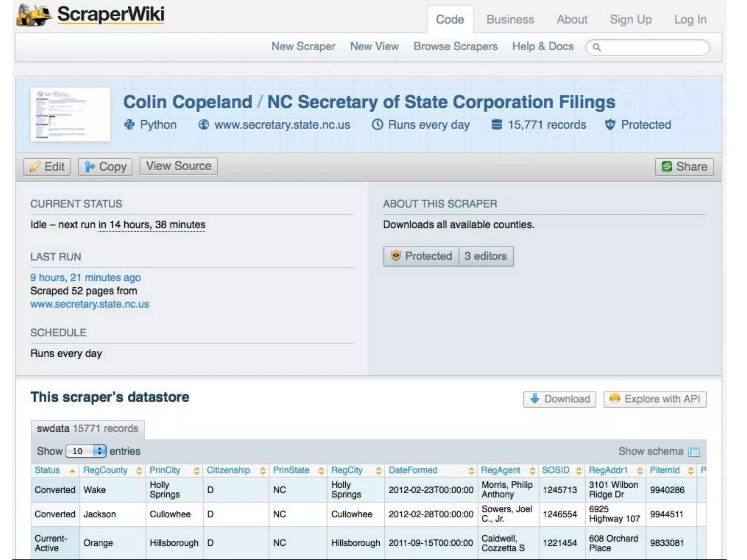Toggle sort arrows for RegCounty column
The width and height of the screenshot is (747, 560).
click(x=139, y=471)
